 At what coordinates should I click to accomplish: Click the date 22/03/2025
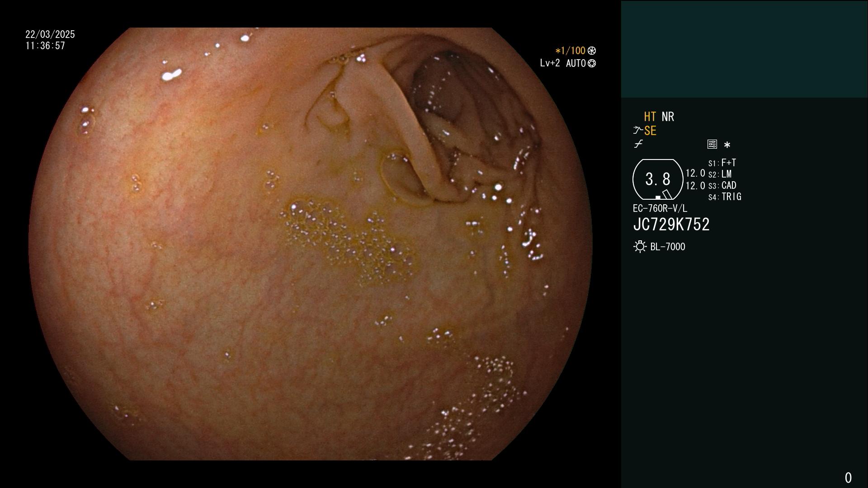point(50,34)
